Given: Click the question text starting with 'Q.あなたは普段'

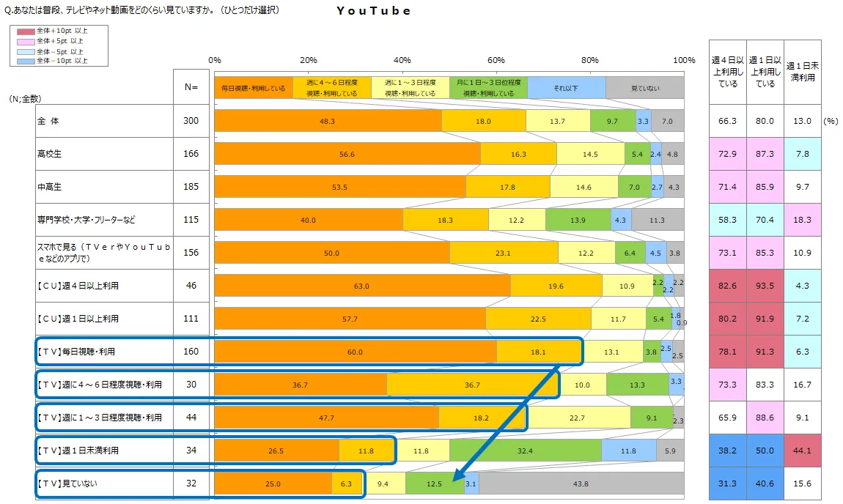Looking at the screenshot, I should pos(142,10).
